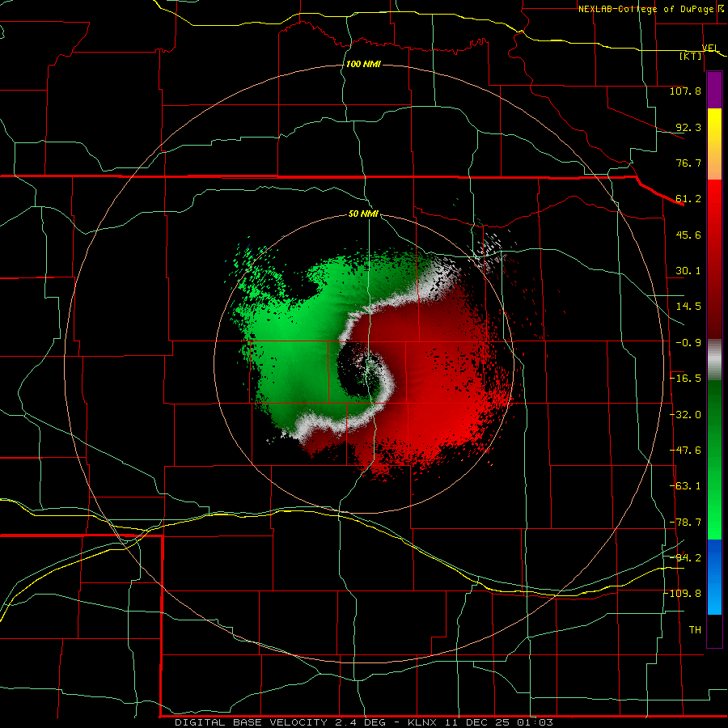
Task: Click the 100 NMI range ring label
Action: click(x=363, y=64)
